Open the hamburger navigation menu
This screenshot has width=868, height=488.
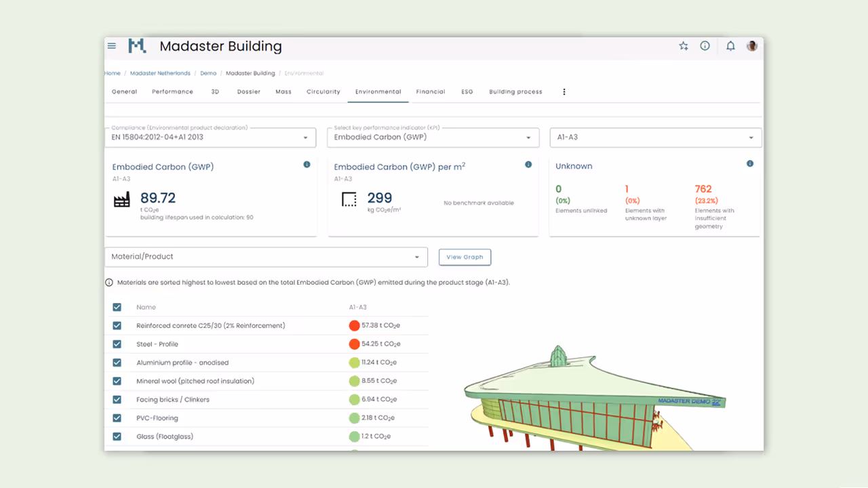(x=112, y=46)
